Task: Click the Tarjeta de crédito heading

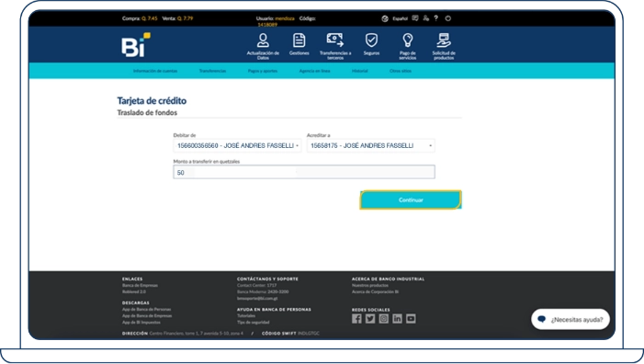Action: 152,101
